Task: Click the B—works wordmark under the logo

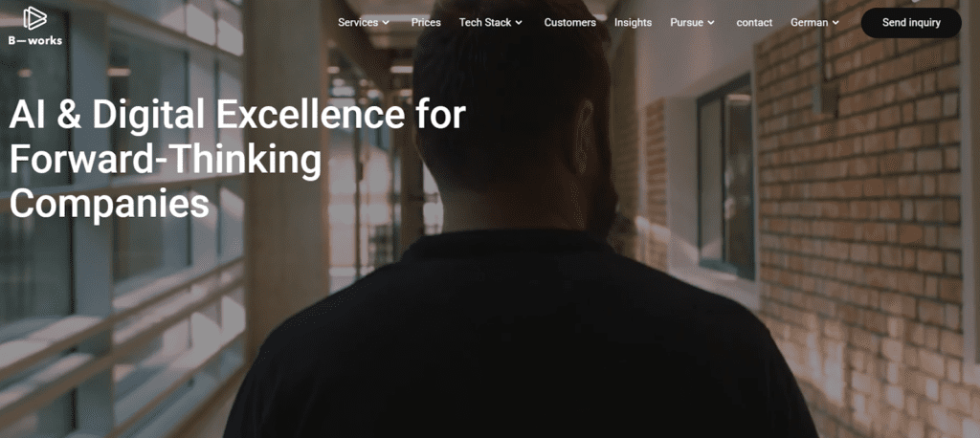Action: [35, 40]
